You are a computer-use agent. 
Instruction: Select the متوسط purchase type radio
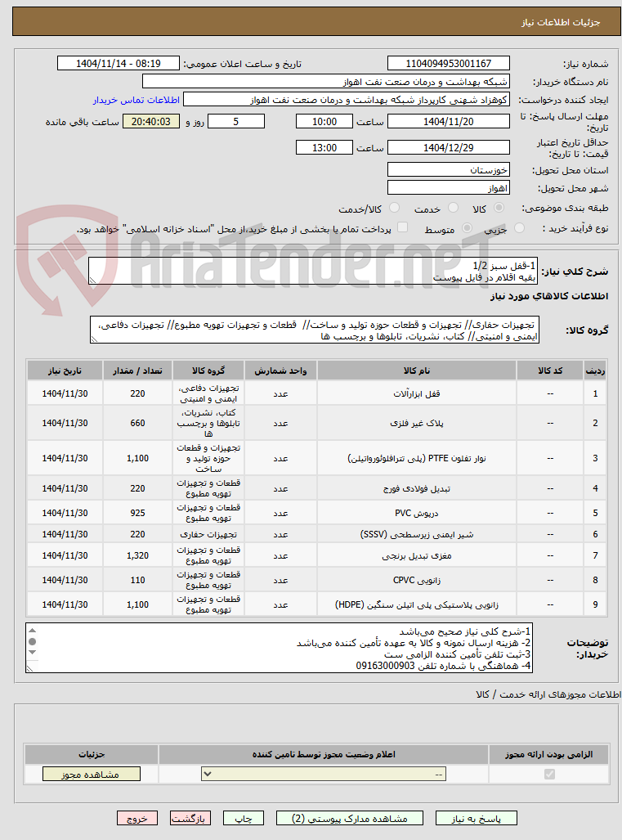467,229
